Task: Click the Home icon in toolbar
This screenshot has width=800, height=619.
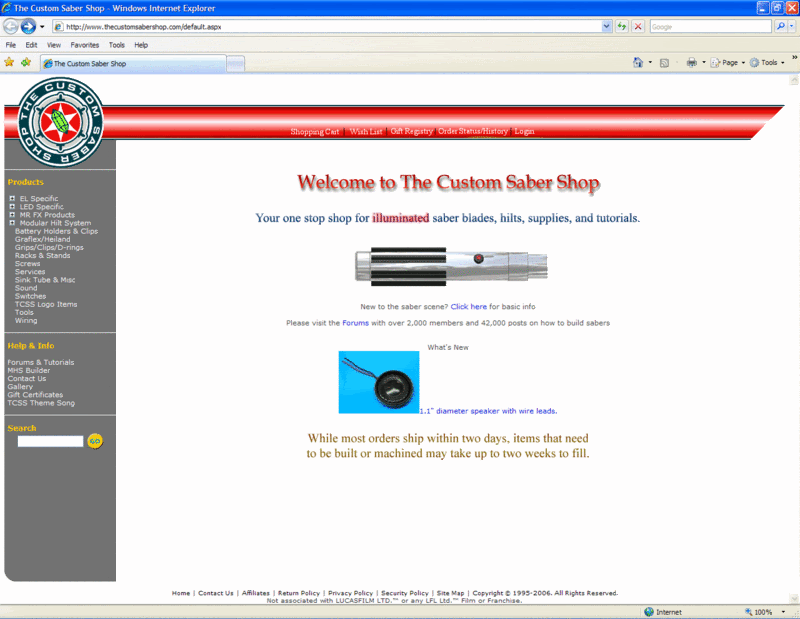Action: [638, 62]
